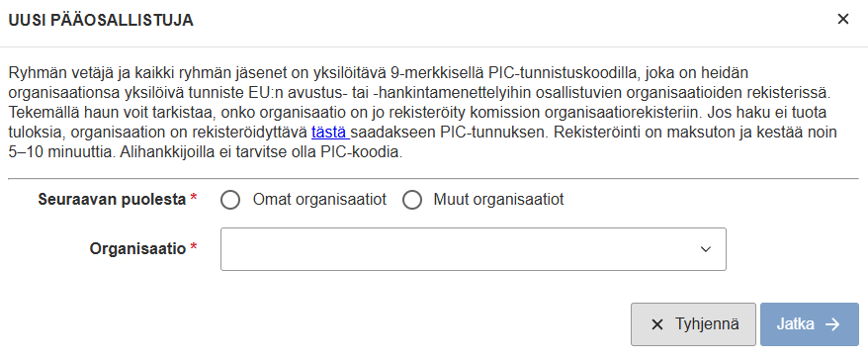Viewport: 868px width, 360px height.
Task: Choose the 'Omat organisaatiot' label text
Action: pyautogui.click(x=319, y=200)
